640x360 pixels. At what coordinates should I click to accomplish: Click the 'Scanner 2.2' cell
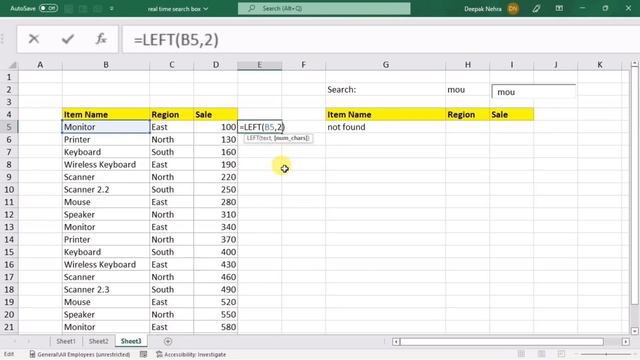(x=106, y=189)
